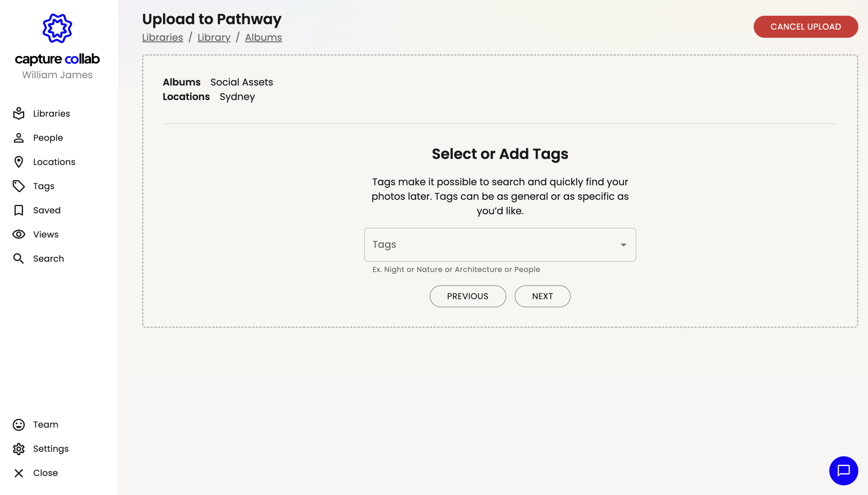
Task: Open the chat support bubble
Action: coord(843,471)
